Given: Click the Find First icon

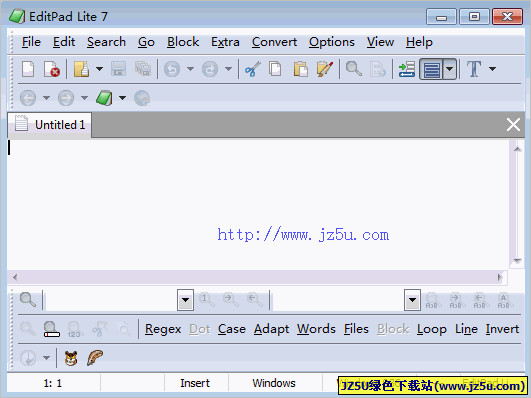Looking at the screenshot, I should coord(207,300).
